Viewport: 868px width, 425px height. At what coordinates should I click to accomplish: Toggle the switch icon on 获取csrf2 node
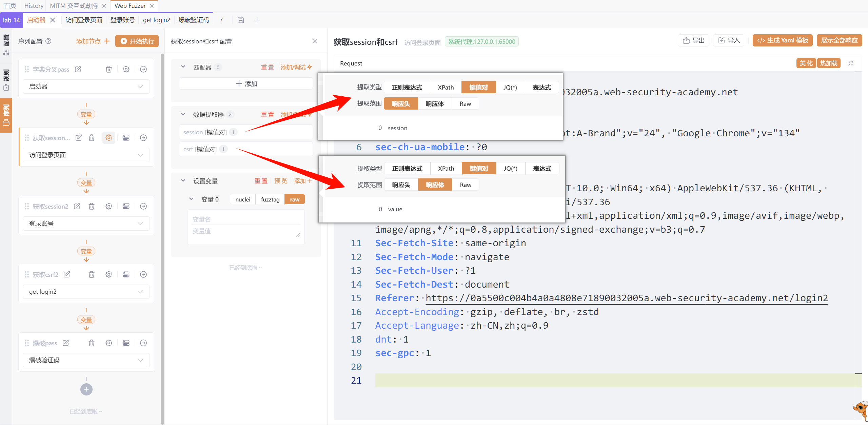(x=126, y=274)
